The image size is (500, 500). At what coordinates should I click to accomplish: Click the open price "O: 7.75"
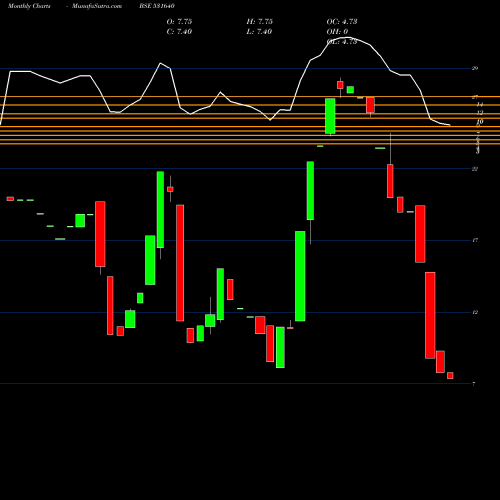pyautogui.click(x=179, y=22)
